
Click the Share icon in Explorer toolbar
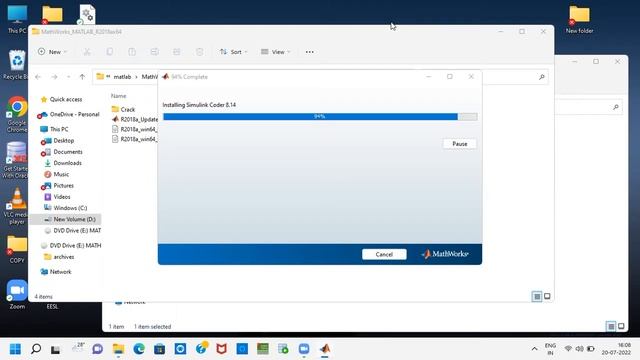click(177, 52)
